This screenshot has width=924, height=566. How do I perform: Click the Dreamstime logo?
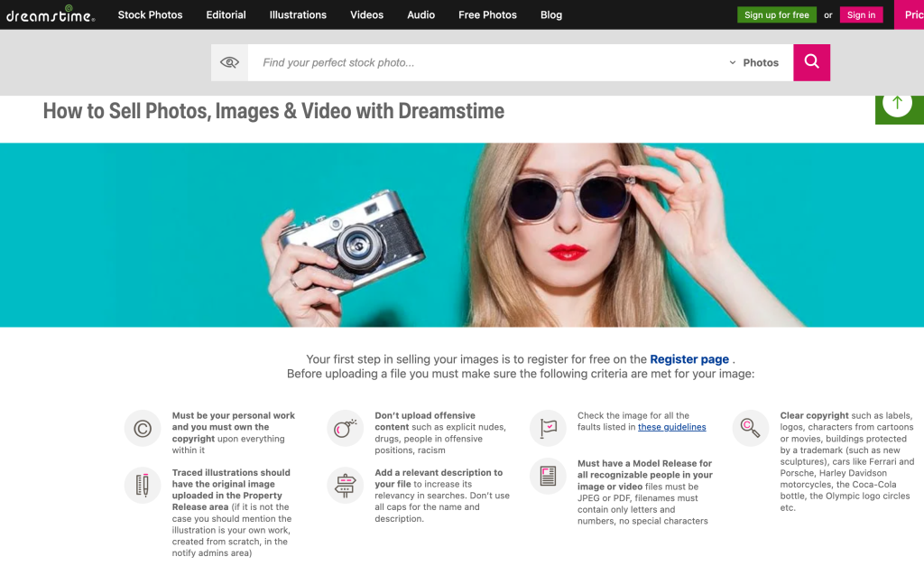[x=50, y=14]
